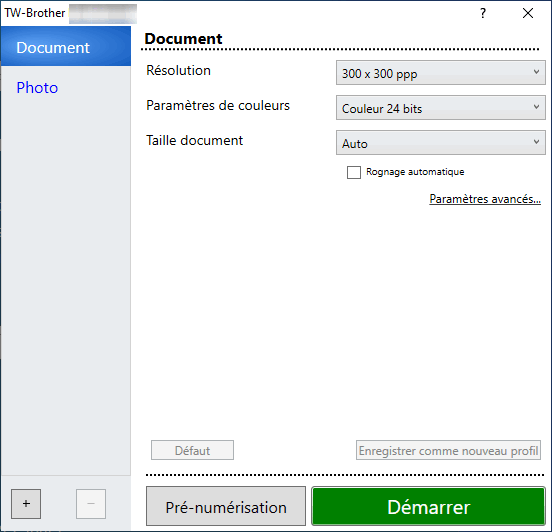The image size is (552, 532).
Task: Switch to the Photo profile
Action: click(x=37, y=88)
